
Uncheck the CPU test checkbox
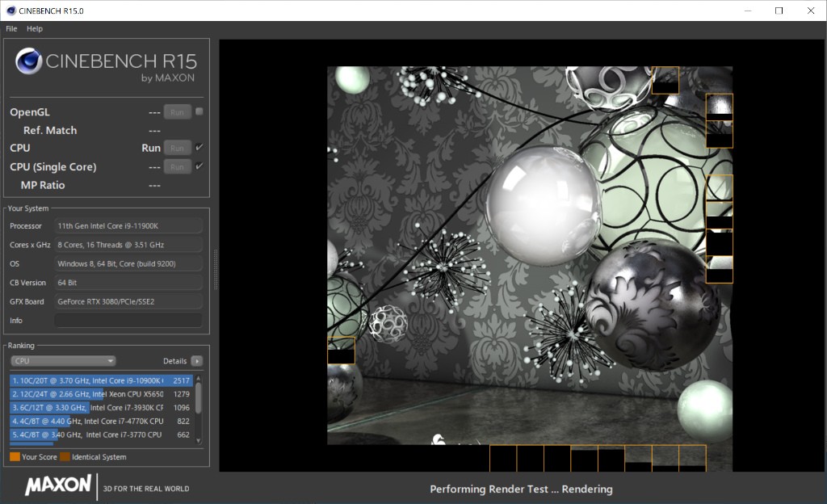[199, 147]
